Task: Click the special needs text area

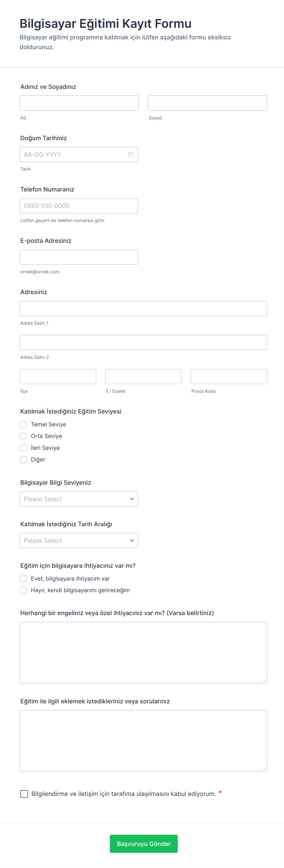Action: [143, 653]
